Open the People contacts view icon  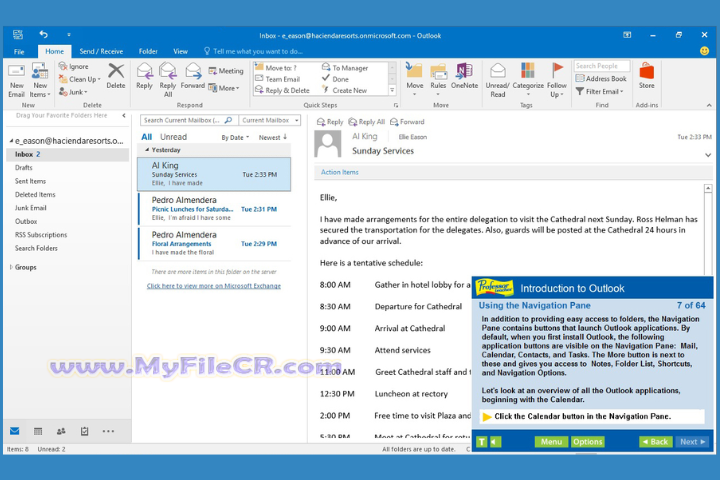click(x=61, y=431)
